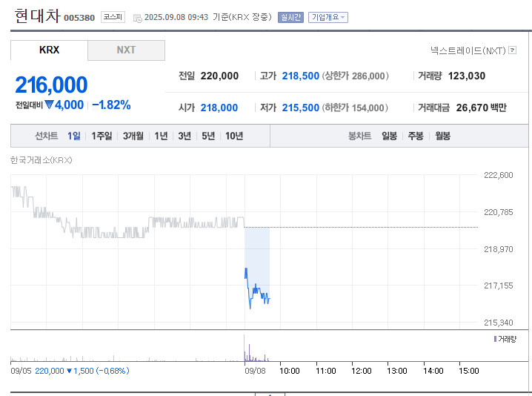
Task: Click the previous close value 220,000
Action: tap(219, 76)
